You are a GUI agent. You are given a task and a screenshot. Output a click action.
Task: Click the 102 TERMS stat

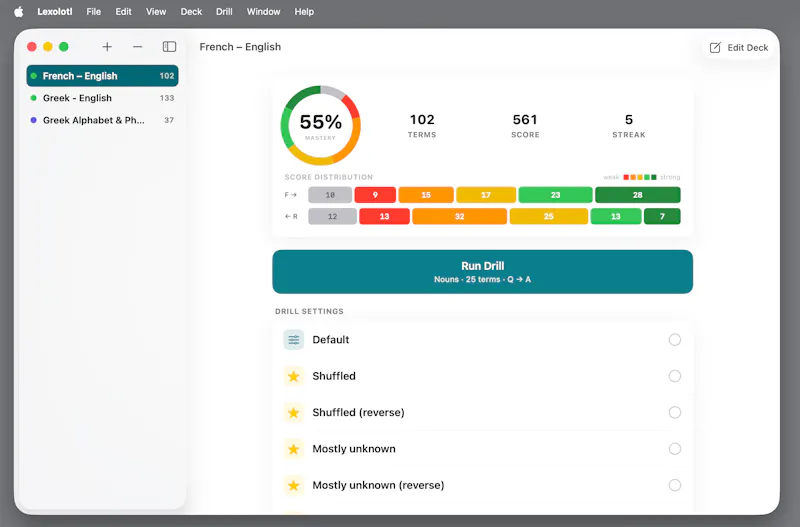422,126
